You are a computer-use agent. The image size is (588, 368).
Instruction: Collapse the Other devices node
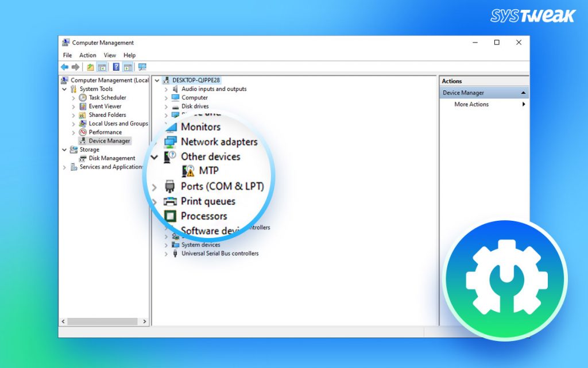(x=153, y=156)
